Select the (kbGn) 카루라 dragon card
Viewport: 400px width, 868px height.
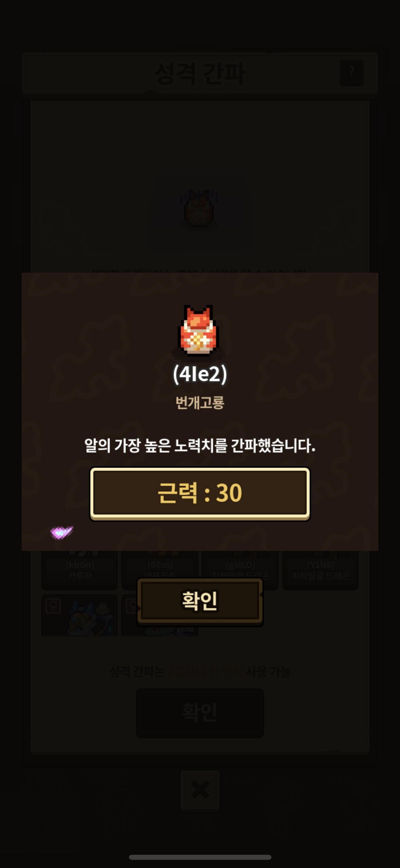[79, 570]
